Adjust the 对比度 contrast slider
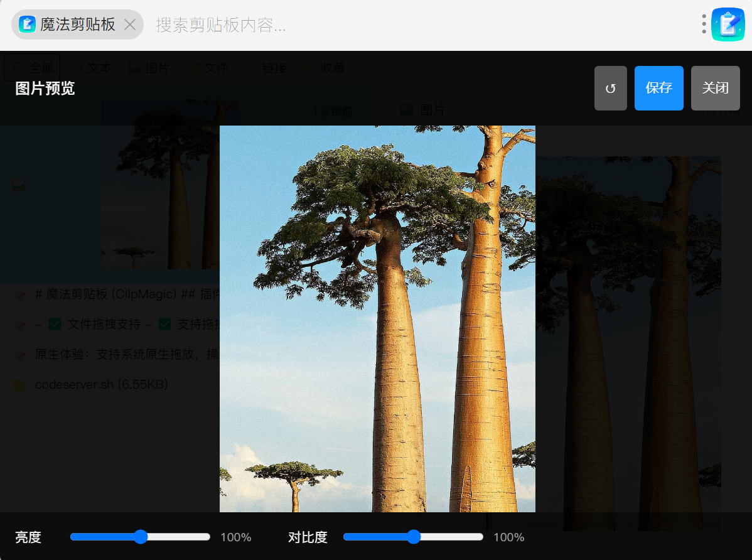The image size is (752, 560). [414, 537]
